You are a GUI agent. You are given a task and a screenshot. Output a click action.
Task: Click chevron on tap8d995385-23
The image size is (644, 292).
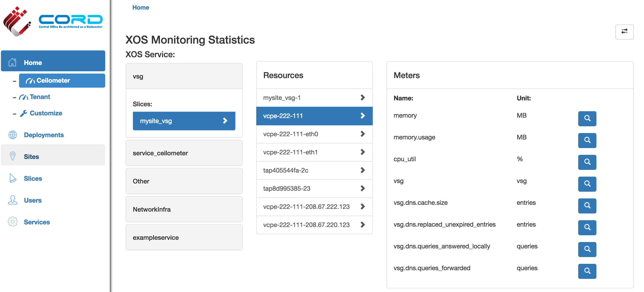point(363,188)
